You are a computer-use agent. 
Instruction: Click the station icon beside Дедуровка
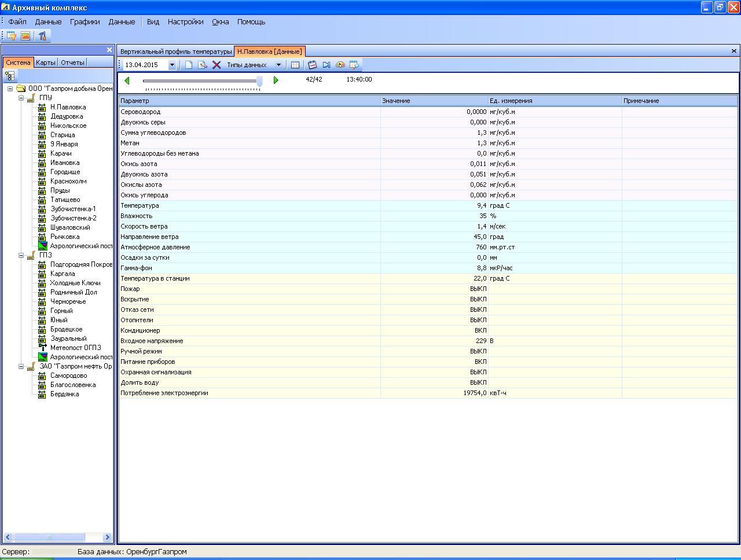click(x=42, y=116)
